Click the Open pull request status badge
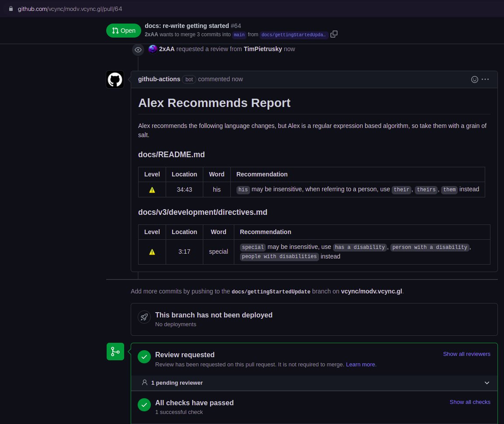Viewport: 504px width, 424px height. 123,31
